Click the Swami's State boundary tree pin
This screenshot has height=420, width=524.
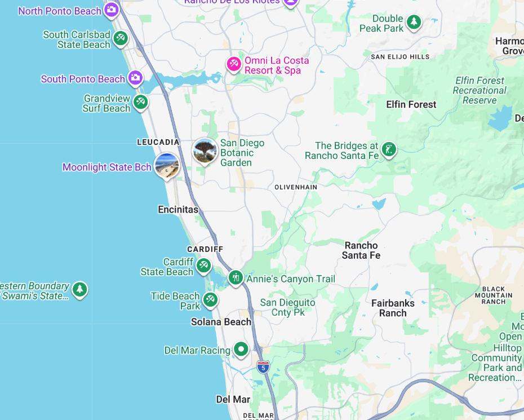pyautogui.click(x=80, y=290)
